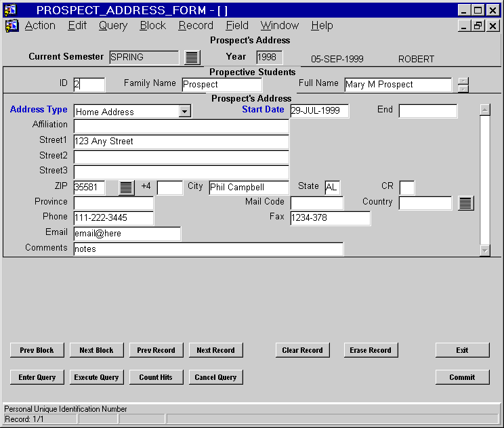This screenshot has height=428, width=504.
Task: Click the Record: 1/1 status text
Action: tap(24, 419)
